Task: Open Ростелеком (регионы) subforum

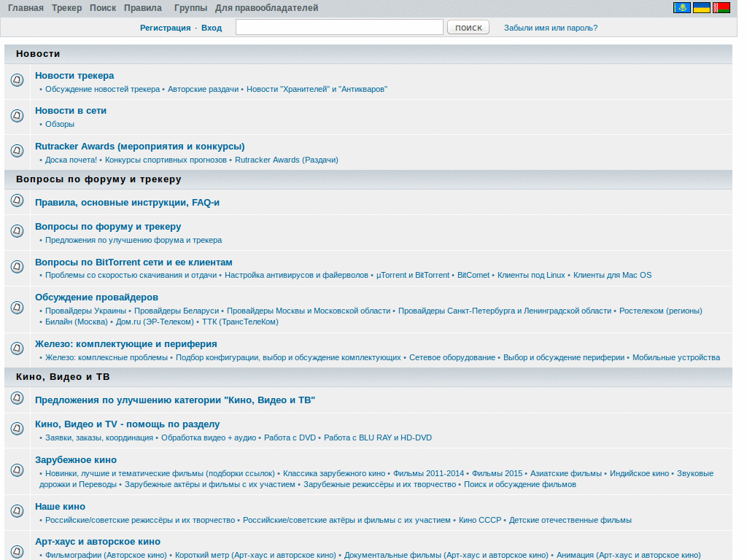Action: click(x=660, y=311)
